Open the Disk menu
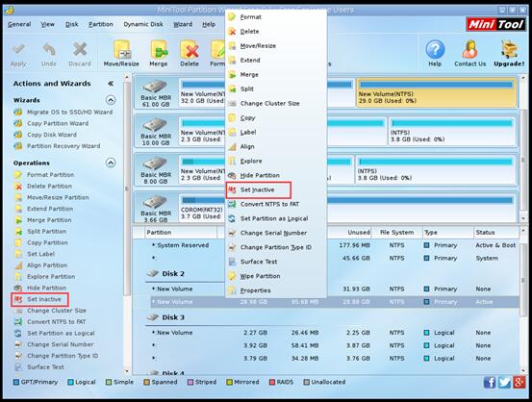The height and width of the screenshot is (402, 532). click(x=71, y=24)
